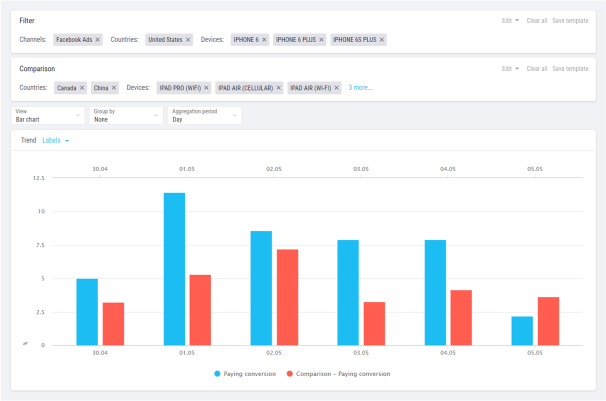Show the 3 more comparison devices

click(360, 88)
